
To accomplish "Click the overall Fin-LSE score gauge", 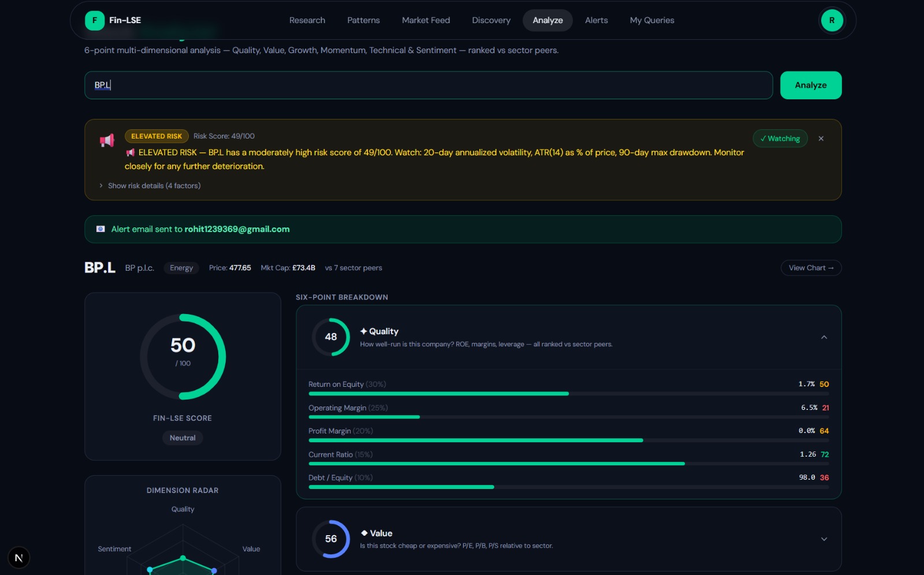I will (x=182, y=357).
